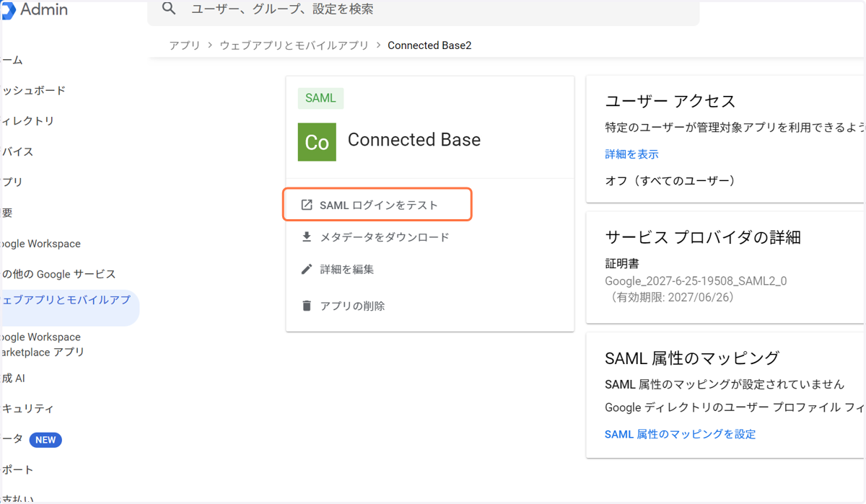Click SAML ログインをテスト
This screenshot has width=866, height=504.
click(x=379, y=205)
